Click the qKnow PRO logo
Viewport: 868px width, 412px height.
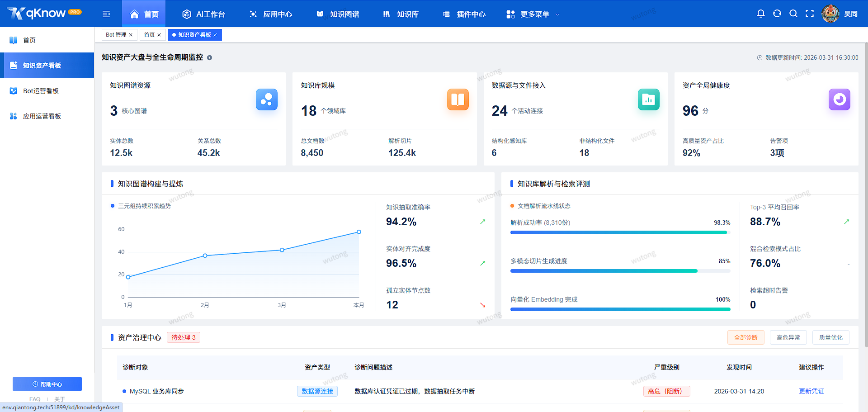click(44, 13)
